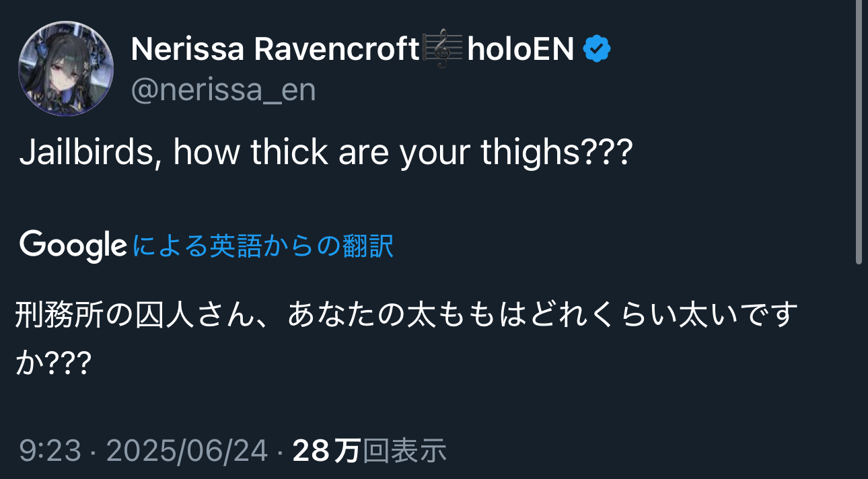Click the 9:23 post time
This screenshot has height=479, width=868.
pyautogui.click(x=50, y=451)
